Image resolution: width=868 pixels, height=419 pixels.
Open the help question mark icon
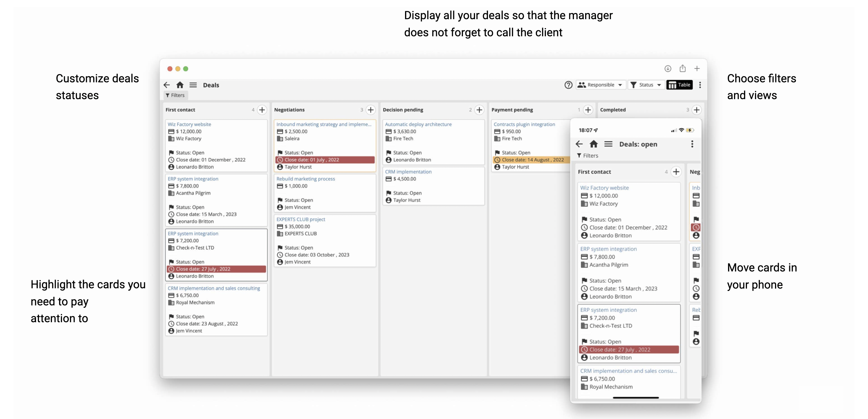pyautogui.click(x=568, y=85)
